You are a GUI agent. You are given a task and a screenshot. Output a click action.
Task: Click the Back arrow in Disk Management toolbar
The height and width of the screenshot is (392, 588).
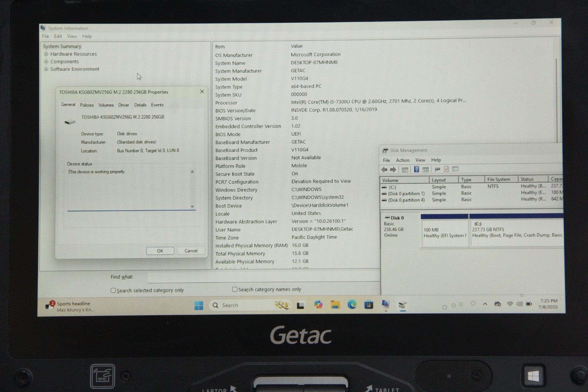(x=384, y=170)
